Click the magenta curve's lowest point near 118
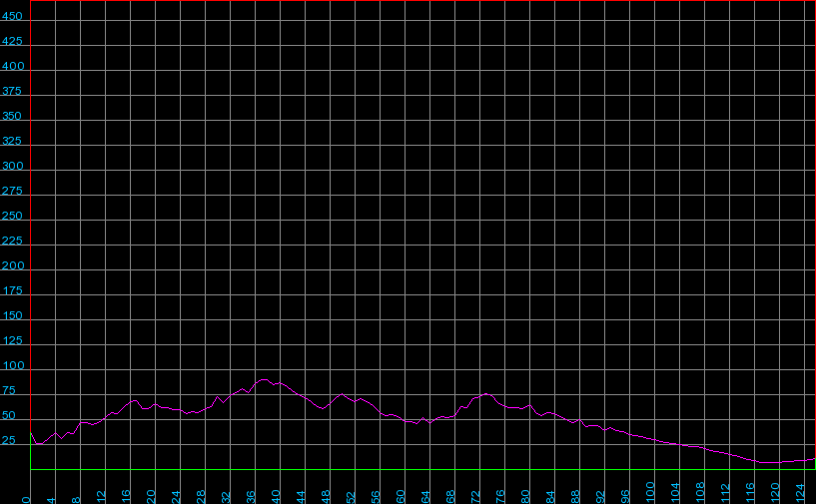 [x=767, y=463]
